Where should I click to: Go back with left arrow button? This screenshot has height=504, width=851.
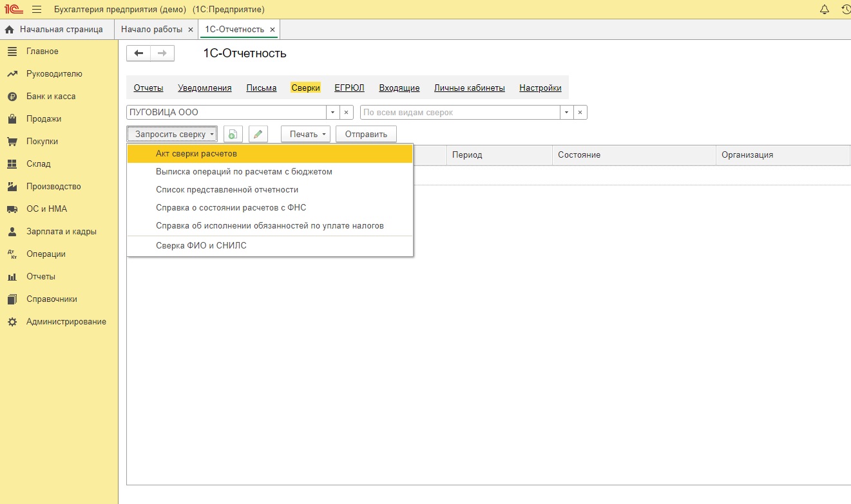point(139,53)
